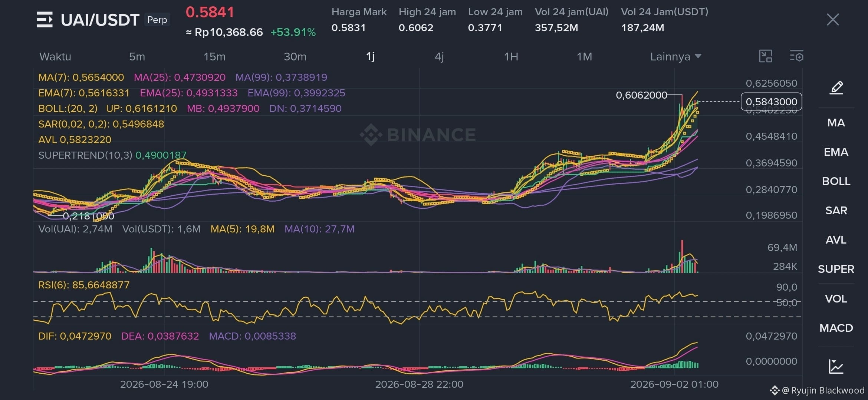The height and width of the screenshot is (400, 868).
Task: Click the line chart icon at bottom right
Action: 836,366
